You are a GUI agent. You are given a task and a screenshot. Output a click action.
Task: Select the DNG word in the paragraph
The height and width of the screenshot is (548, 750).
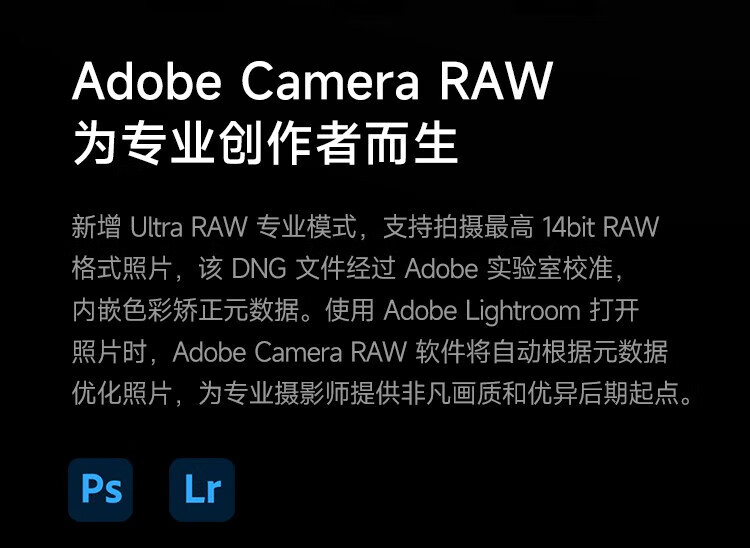pyautogui.click(x=259, y=269)
